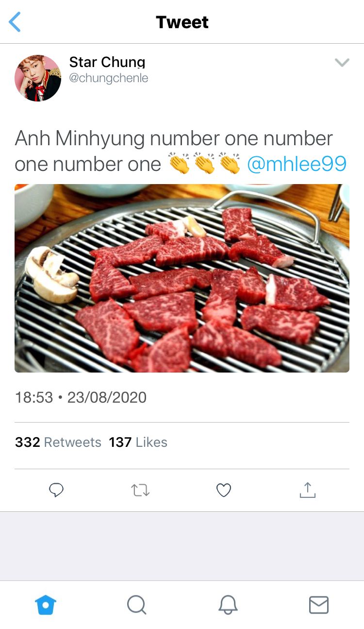364x629 pixels.
Task: Open the @mhlee99 mention
Action: click(297, 164)
